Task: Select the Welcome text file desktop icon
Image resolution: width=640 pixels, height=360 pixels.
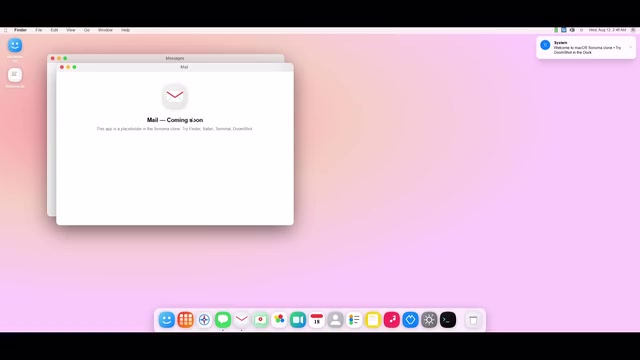Action: (15, 75)
